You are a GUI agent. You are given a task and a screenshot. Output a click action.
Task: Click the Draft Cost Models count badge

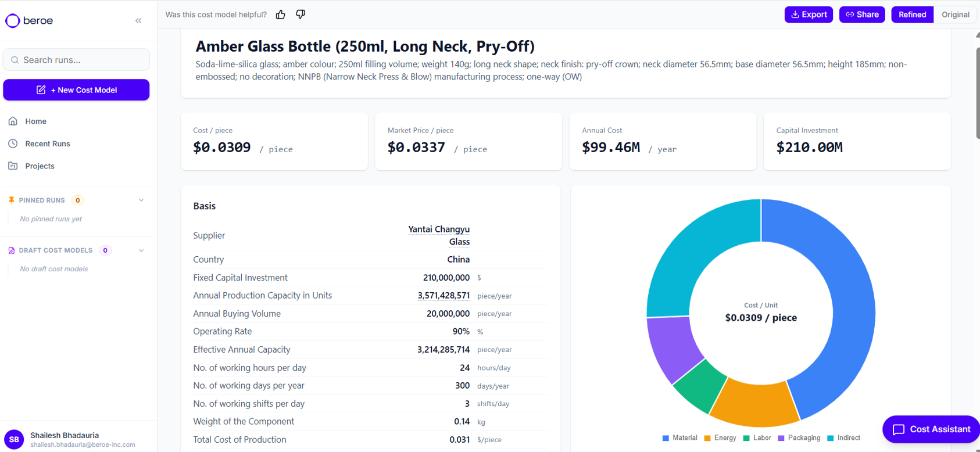[105, 250]
